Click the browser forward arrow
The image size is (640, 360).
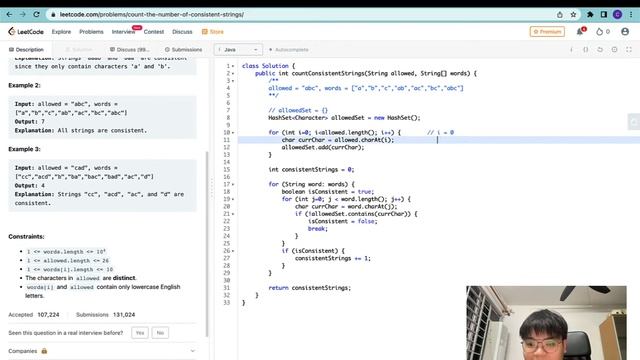(x=23, y=14)
